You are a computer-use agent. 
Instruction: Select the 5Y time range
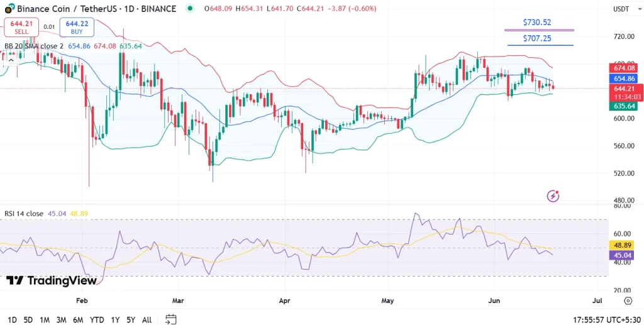[131, 320]
